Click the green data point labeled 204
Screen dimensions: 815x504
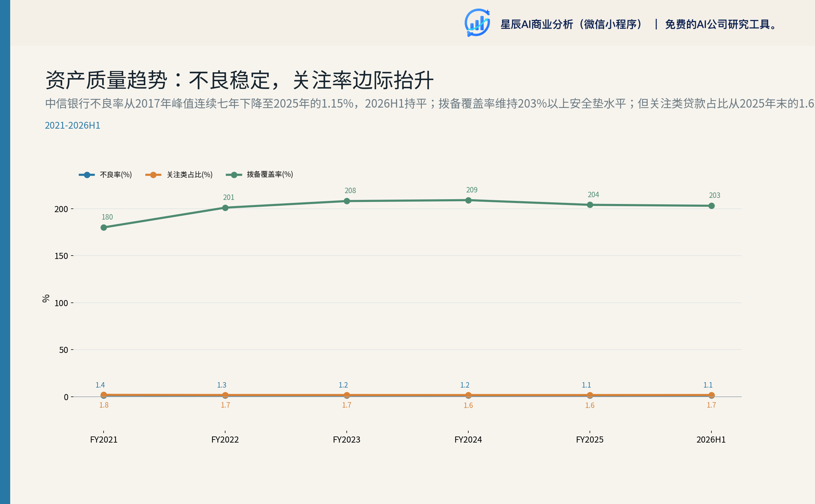[x=590, y=205]
